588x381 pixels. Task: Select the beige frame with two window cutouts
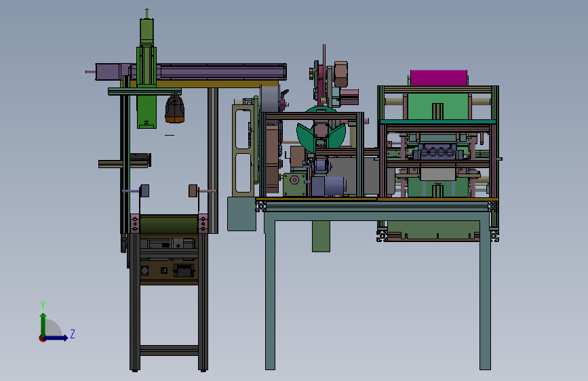243,150
